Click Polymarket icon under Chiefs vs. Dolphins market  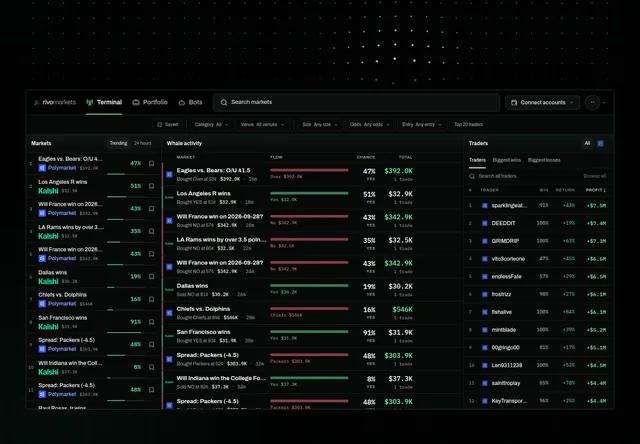pyautogui.click(x=42, y=304)
